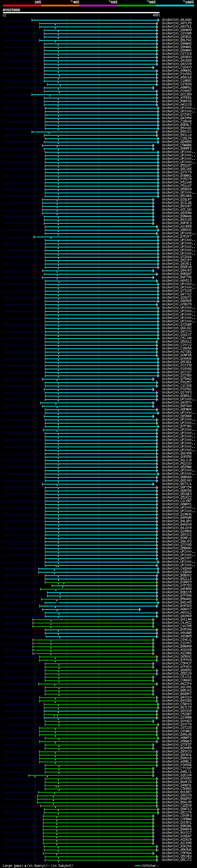The width and height of the screenshot is (197, 868).
Task: Click the cyan ~100% identity legend bar
Action: (175, 6)
